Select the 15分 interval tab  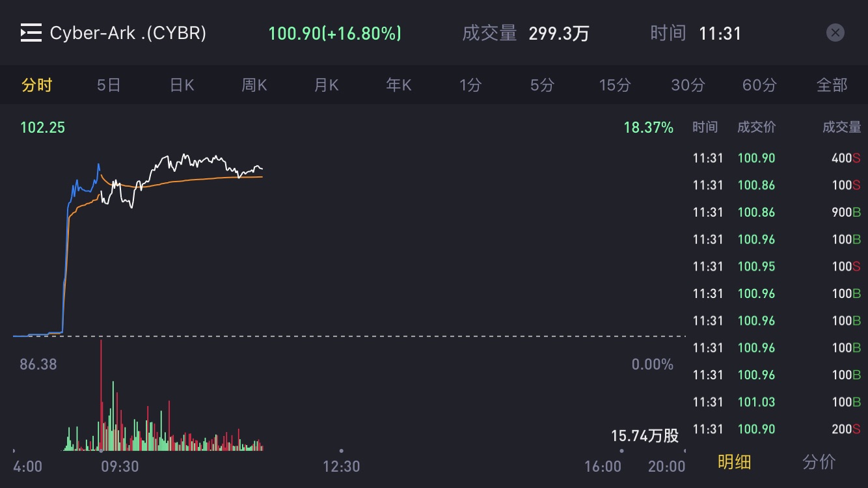pos(615,85)
